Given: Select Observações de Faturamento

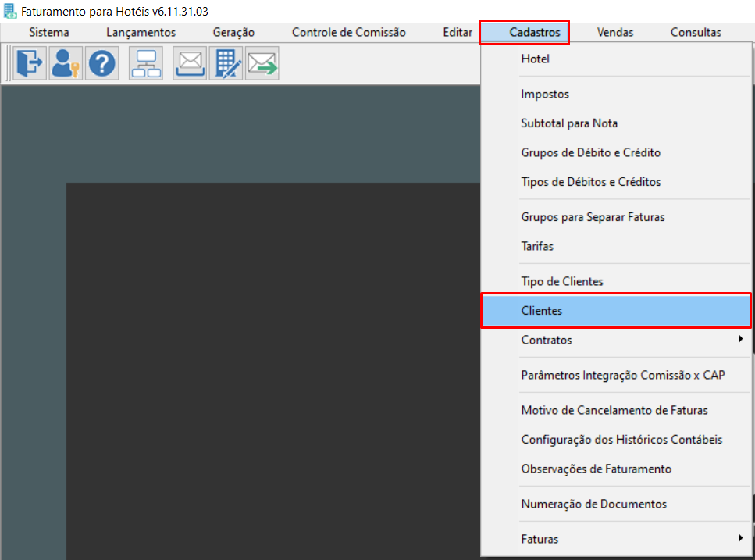Looking at the screenshot, I should point(616,469).
